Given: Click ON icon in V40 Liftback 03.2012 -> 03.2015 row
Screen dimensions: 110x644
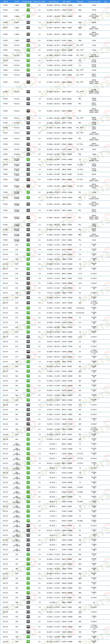Looking at the screenshot, I should [28, 530].
